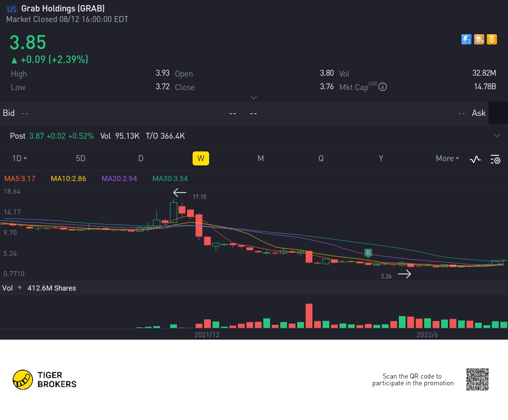
Task: Tap the 18.64 price axis label
Action: tap(12, 191)
